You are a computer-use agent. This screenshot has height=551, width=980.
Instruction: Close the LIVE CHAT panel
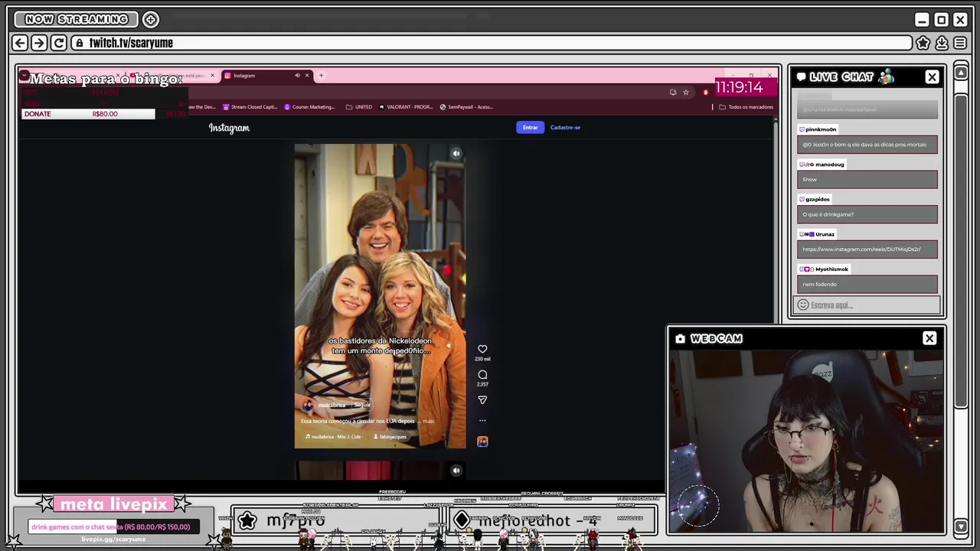[932, 77]
